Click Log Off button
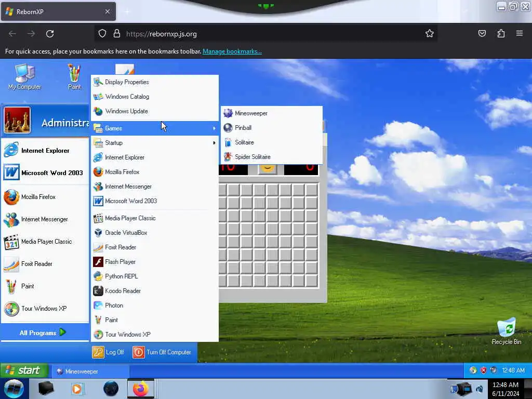The image size is (532, 399). (108, 353)
